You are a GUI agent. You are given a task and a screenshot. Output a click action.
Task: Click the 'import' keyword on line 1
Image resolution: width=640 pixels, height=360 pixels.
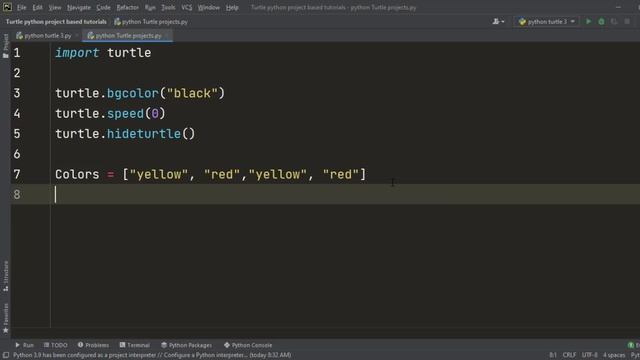(77, 53)
